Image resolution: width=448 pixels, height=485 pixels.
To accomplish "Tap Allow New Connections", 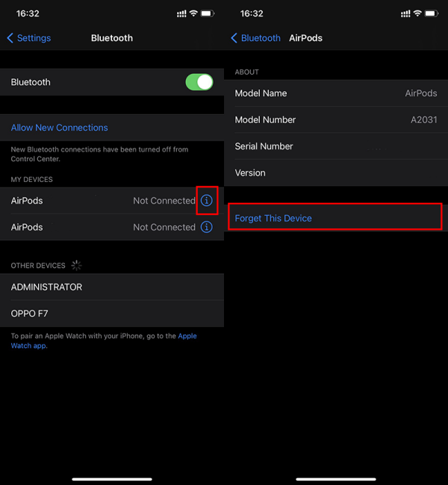I will click(x=60, y=128).
